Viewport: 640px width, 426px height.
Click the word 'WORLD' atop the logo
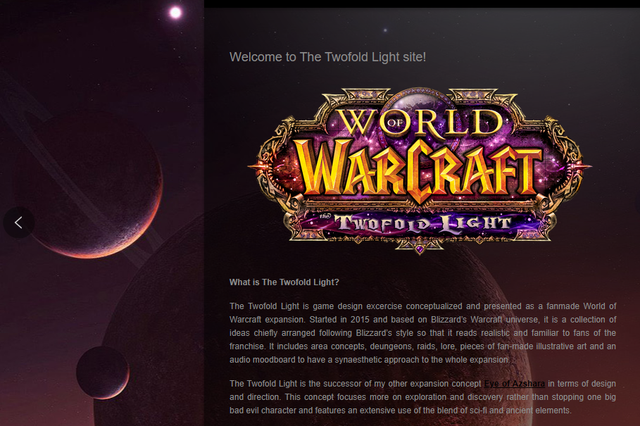coord(420,122)
